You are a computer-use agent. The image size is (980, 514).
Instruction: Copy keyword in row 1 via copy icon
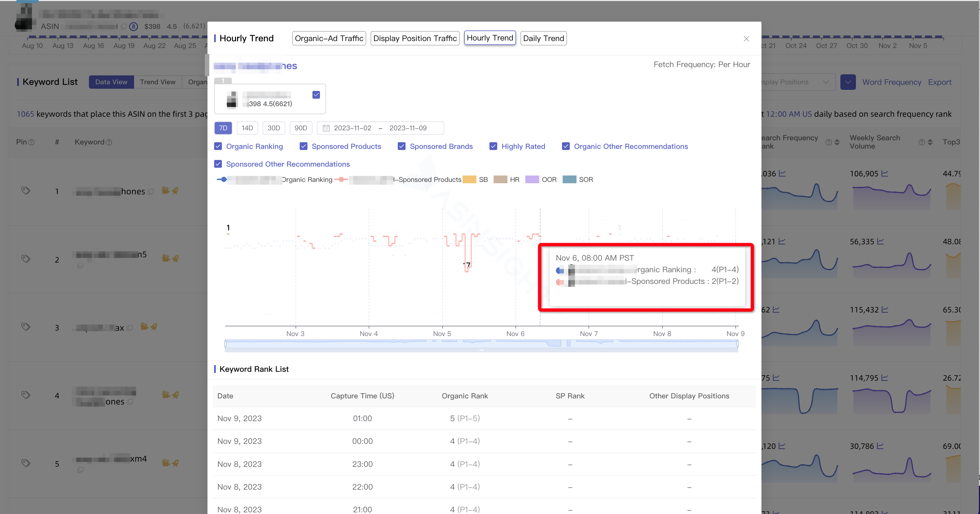(x=151, y=192)
